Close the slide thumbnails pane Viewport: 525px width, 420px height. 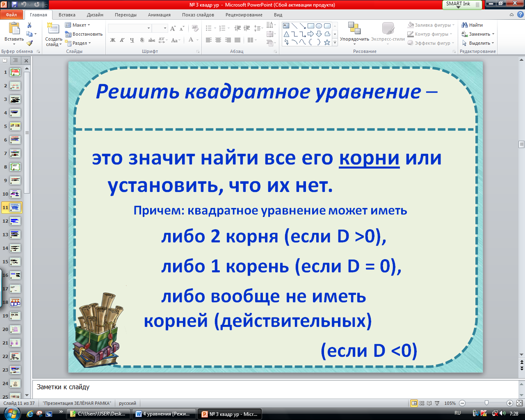tap(26, 60)
